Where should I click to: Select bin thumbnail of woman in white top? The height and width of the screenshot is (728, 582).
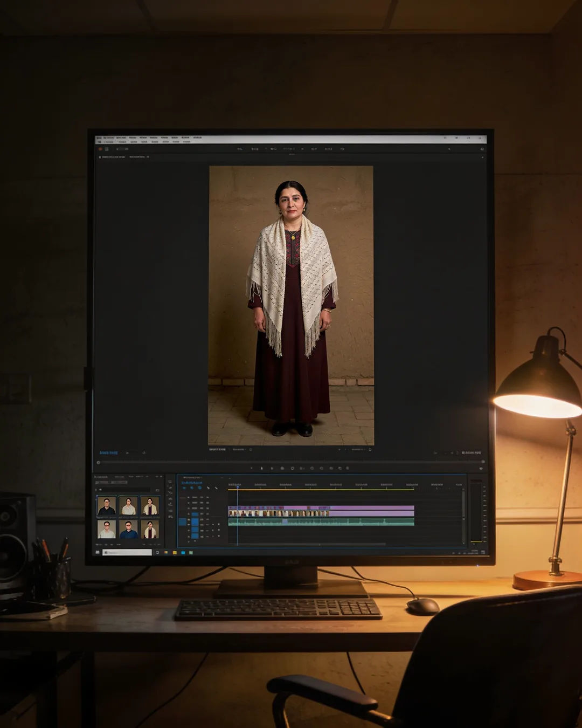pyautogui.click(x=128, y=506)
